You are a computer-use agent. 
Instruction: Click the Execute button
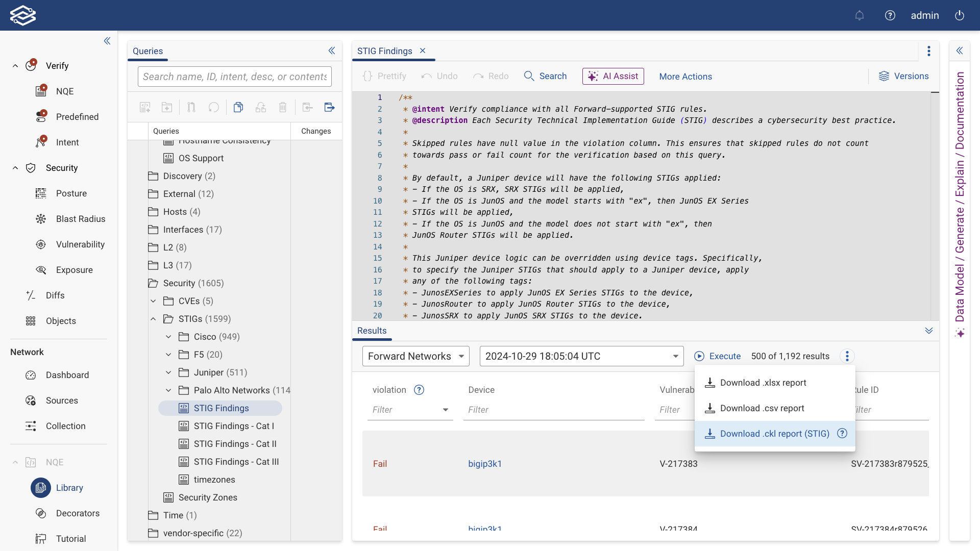point(718,356)
